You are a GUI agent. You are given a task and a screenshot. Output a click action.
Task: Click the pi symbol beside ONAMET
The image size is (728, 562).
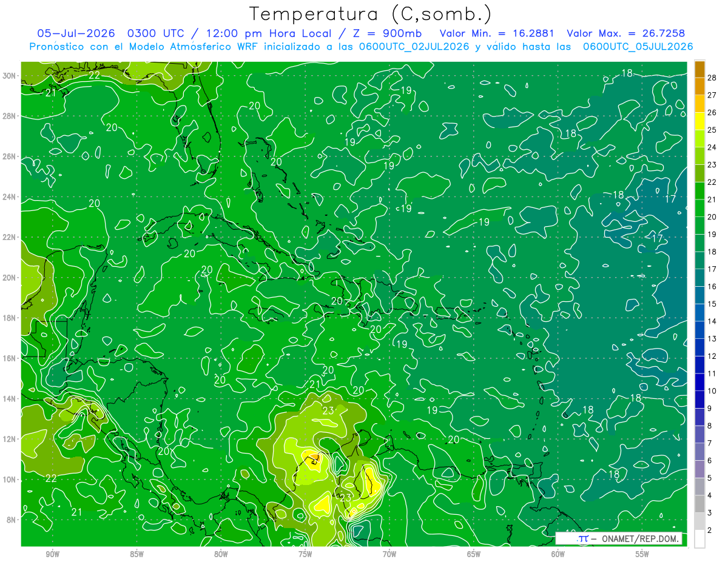(x=582, y=538)
